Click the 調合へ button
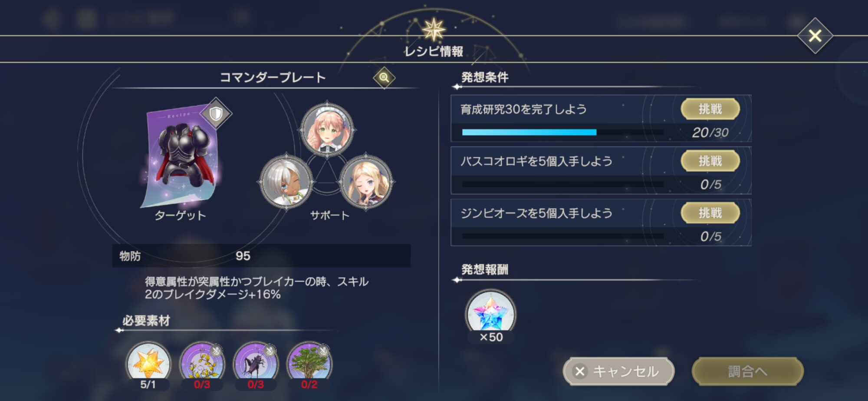This screenshot has height=401, width=868. [x=747, y=371]
